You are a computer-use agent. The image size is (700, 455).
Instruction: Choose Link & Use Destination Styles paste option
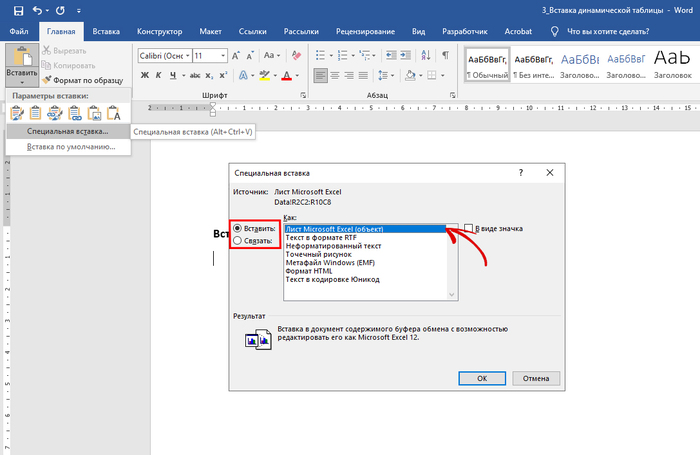75,113
